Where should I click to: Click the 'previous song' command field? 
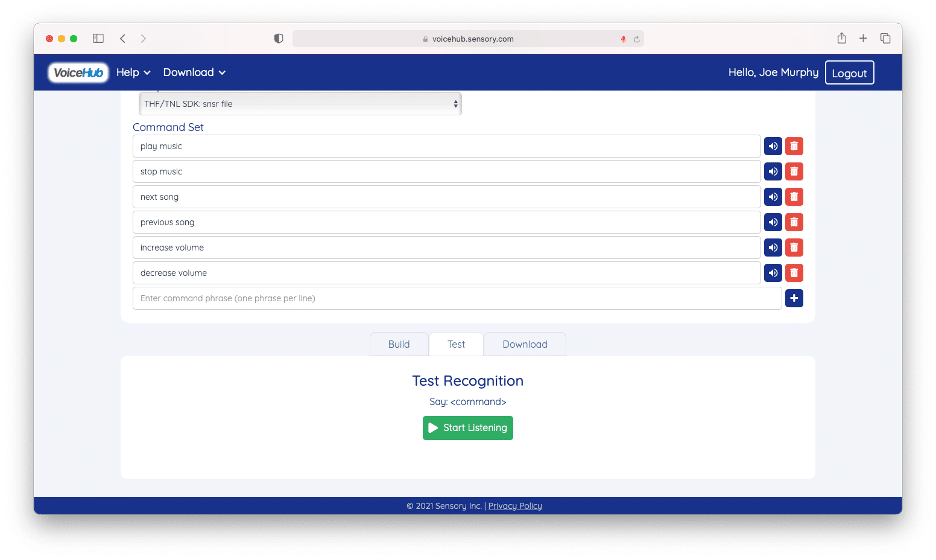tap(447, 222)
